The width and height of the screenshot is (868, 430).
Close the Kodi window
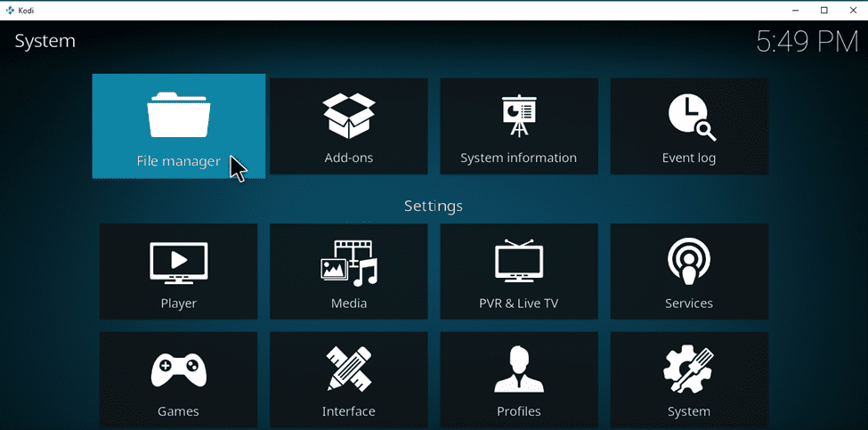(x=853, y=11)
